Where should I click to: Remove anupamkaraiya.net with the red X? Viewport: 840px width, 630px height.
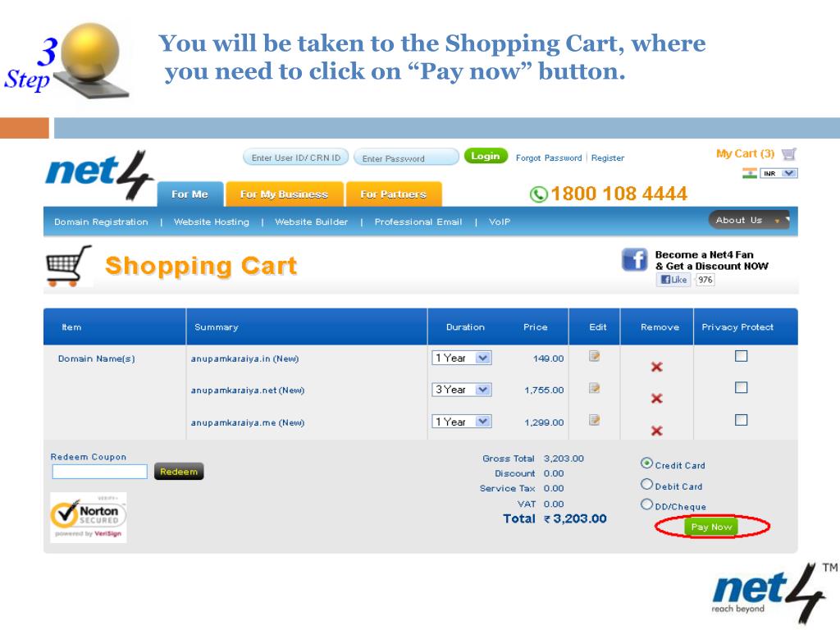tap(657, 399)
